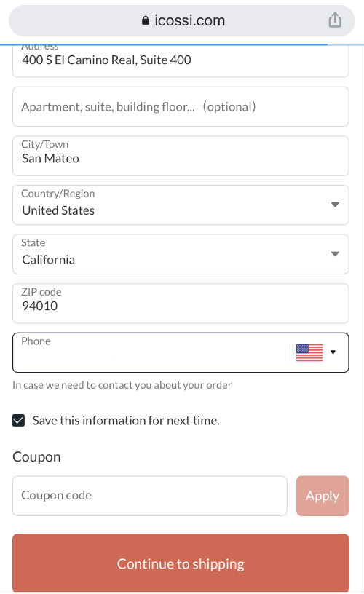The height and width of the screenshot is (594, 364).
Task: Select the United States country field
Action: (x=181, y=205)
